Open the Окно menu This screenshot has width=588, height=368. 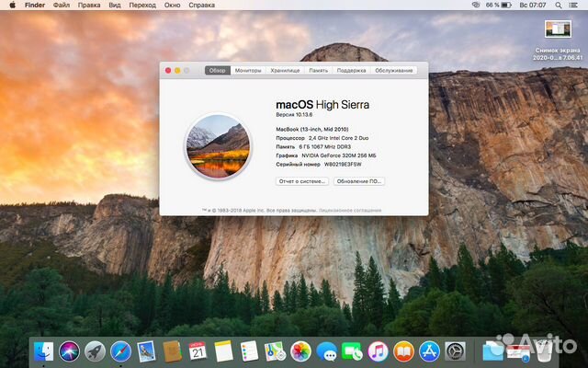[x=172, y=6]
